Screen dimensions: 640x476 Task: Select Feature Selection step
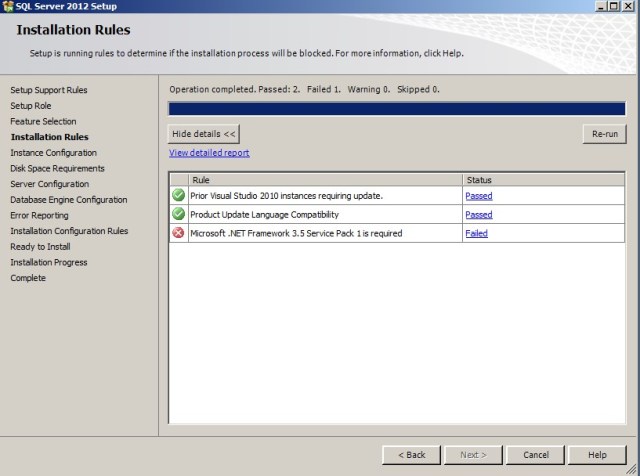[43, 121]
